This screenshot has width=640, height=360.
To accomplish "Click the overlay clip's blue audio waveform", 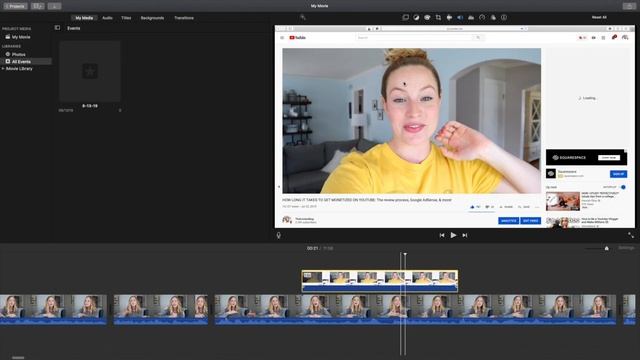I will click(x=380, y=288).
